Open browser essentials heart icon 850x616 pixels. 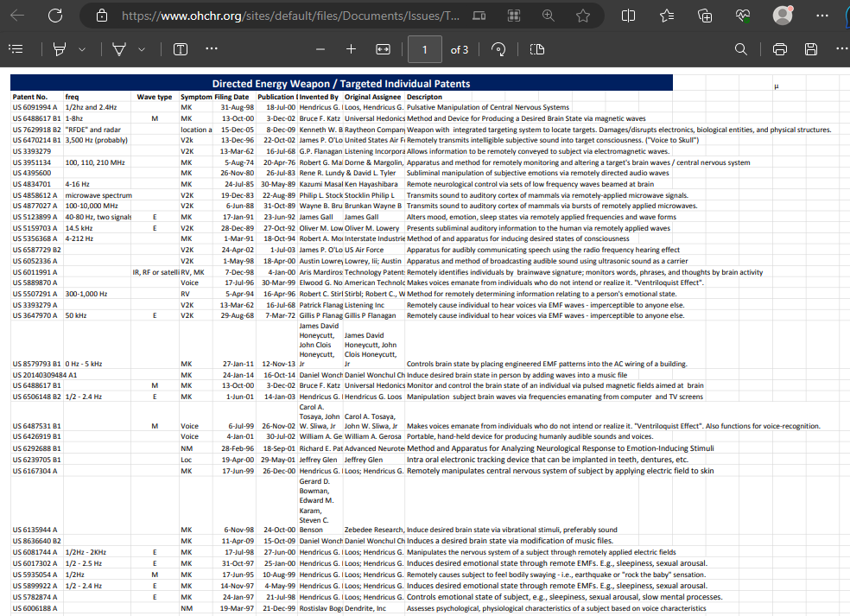tap(743, 16)
